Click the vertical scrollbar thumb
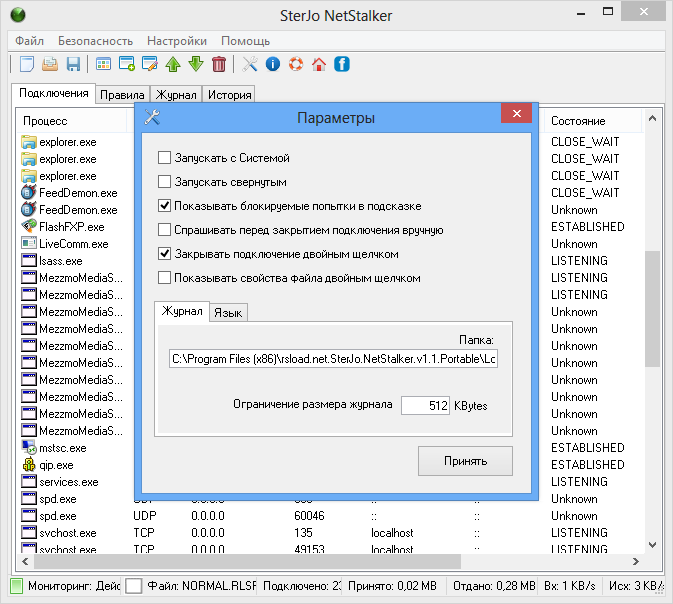 652,308
